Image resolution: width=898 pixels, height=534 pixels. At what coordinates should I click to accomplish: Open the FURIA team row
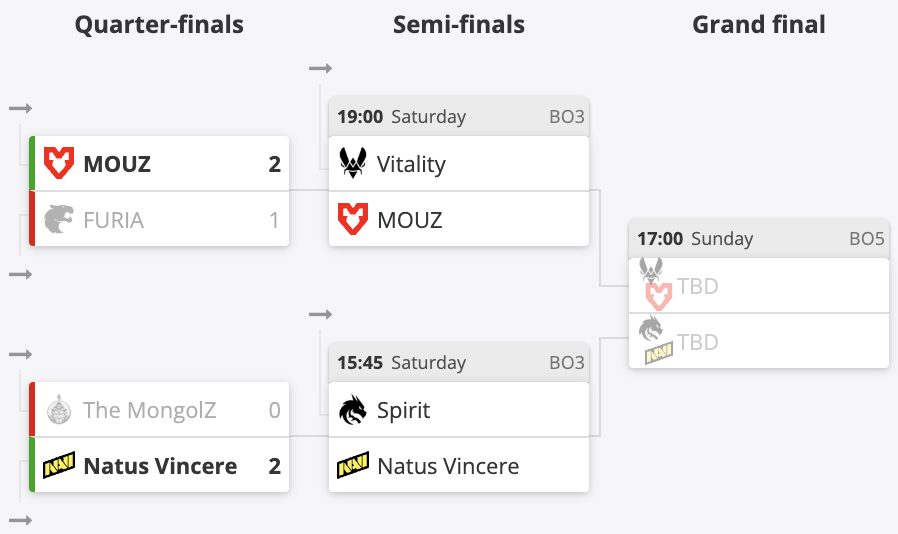(159, 219)
